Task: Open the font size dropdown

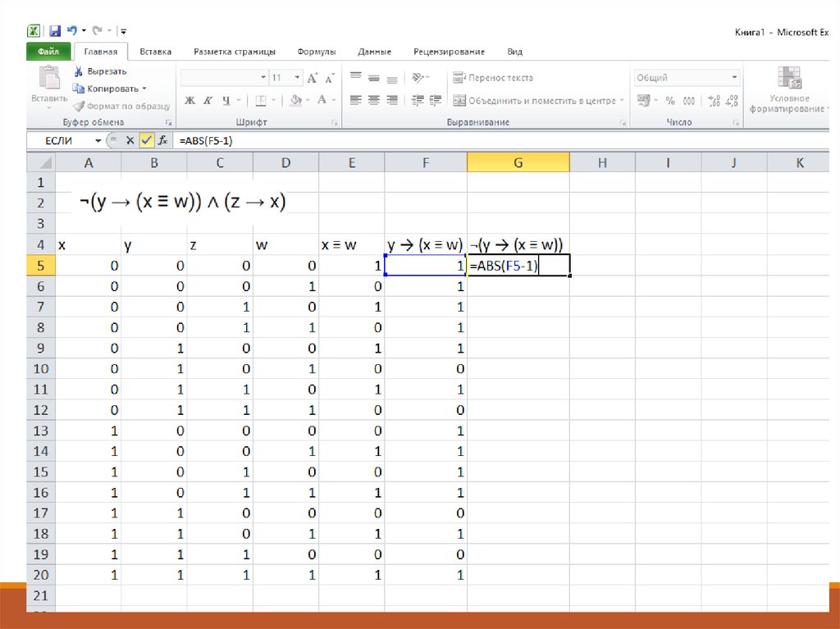Action: click(x=297, y=78)
